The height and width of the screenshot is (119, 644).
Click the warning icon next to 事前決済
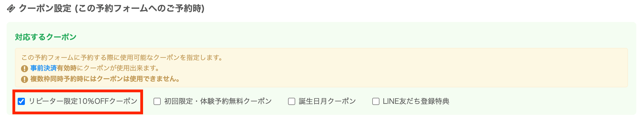(x=25, y=69)
